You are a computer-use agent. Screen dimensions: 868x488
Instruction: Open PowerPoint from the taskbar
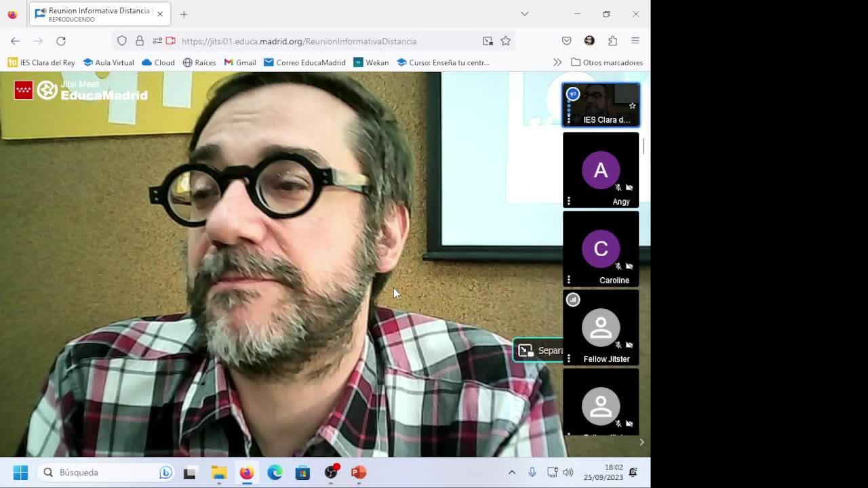click(x=359, y=472)
